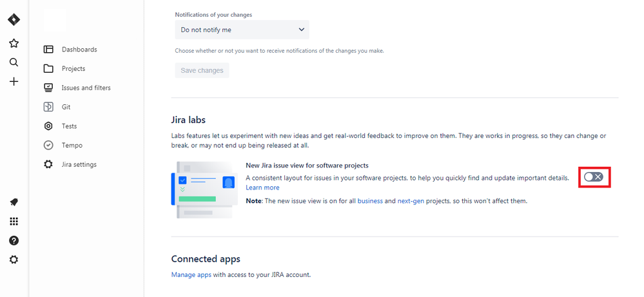The height and width of the screenshot is (297, 644).
Task: Select Git menu item
Action: click(x=66, y=107)
